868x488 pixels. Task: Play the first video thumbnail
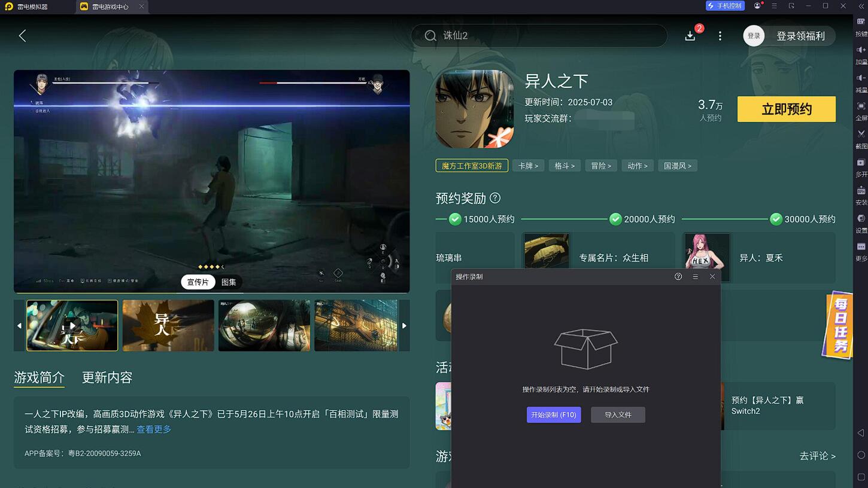pyautogui.click(x=72, y=325)
